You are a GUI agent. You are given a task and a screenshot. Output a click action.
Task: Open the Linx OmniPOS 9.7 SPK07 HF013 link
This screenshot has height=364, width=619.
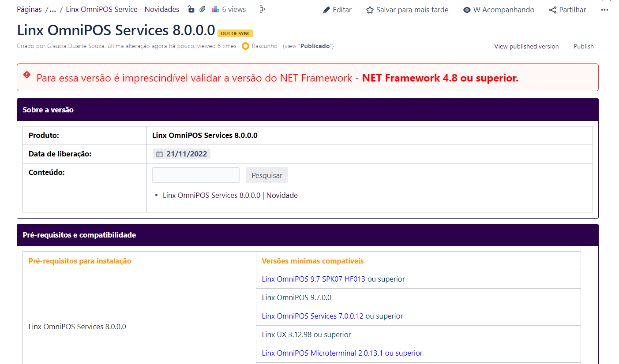click(x=313, y=279)
